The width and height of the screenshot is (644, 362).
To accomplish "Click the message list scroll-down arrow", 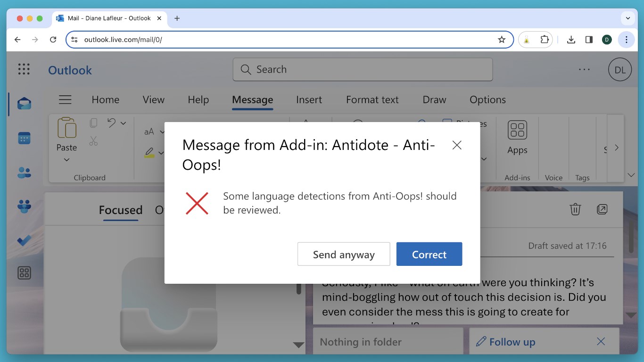I will pos(298,345).
